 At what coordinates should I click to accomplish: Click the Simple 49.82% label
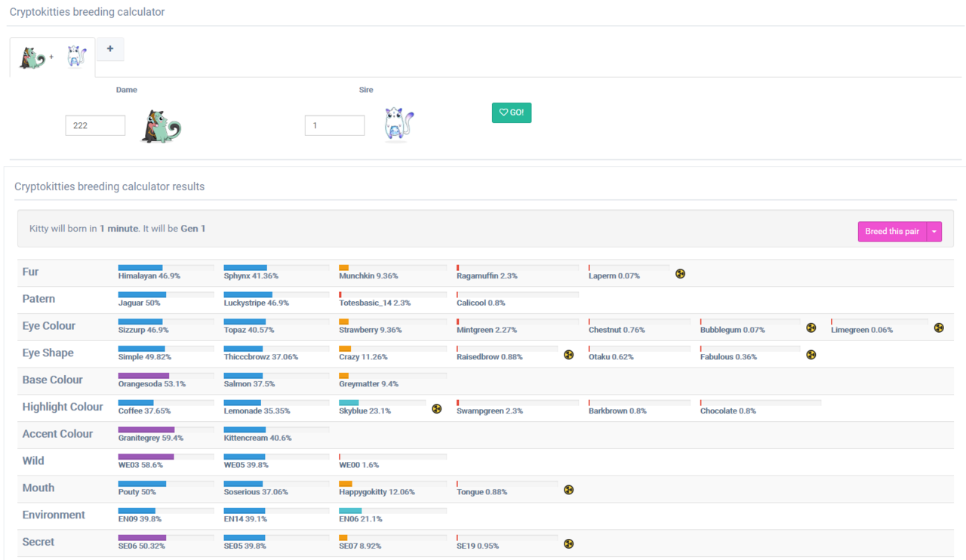coord(145,357)
